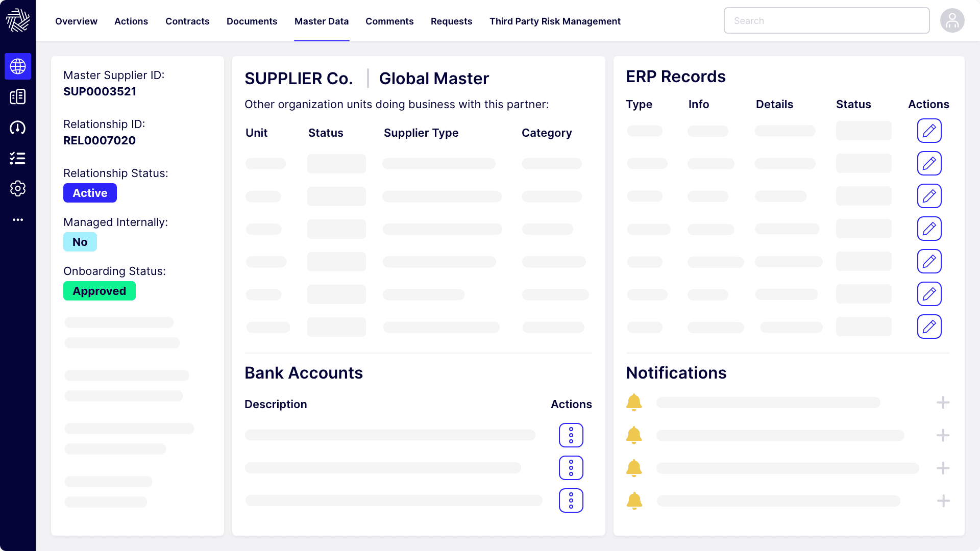The height and width of the screenshot is (551, 980).
Task: Open the checklist icon in the sidebar
Action: 18,158
